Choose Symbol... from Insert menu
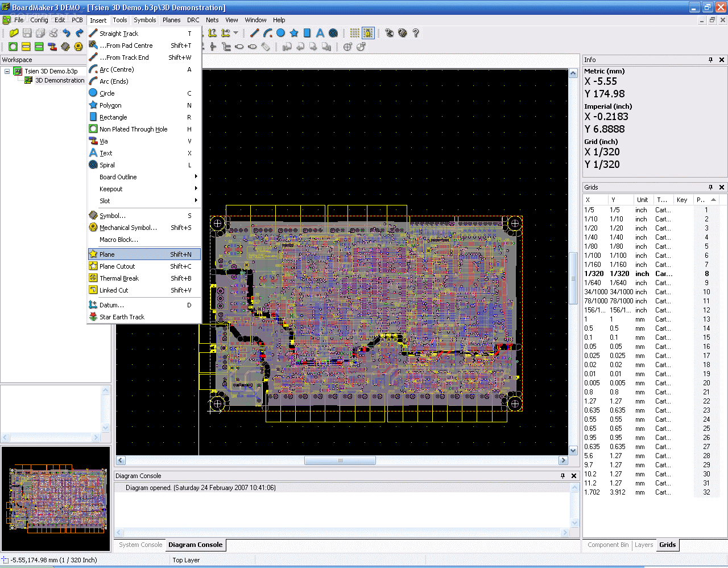 point(144,216)
